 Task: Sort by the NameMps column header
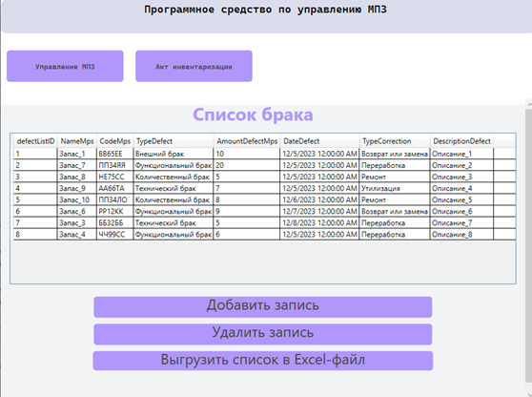[77, 141]
